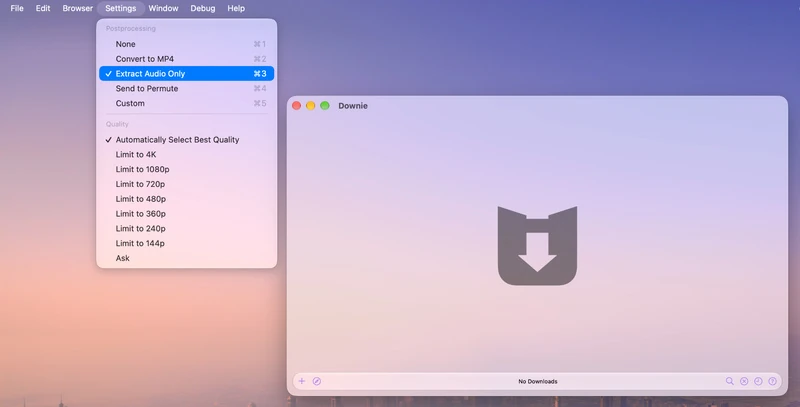Click the search magnifier icon
The height and width of the screenshot is (407, 800).
coord(730,381)
